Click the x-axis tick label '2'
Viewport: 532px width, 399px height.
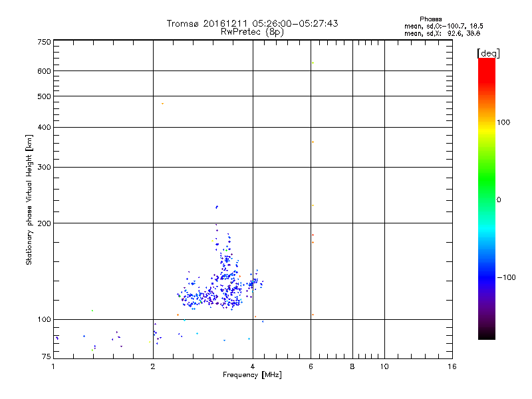[x=153, y=366]
